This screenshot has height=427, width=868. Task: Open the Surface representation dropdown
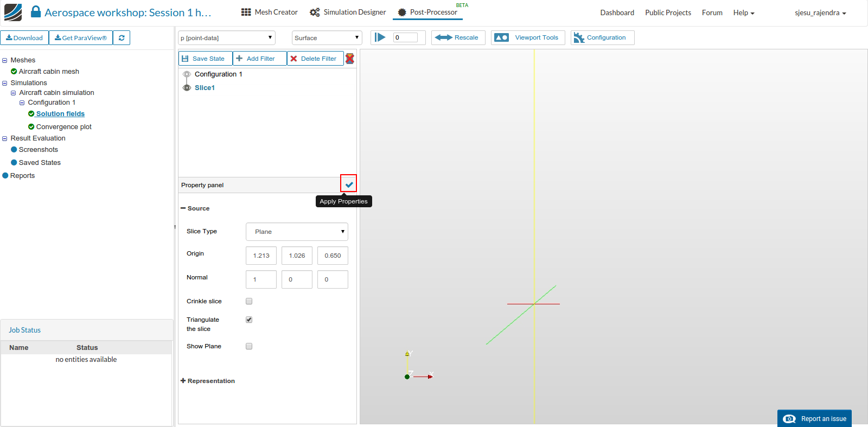(327, 38)
